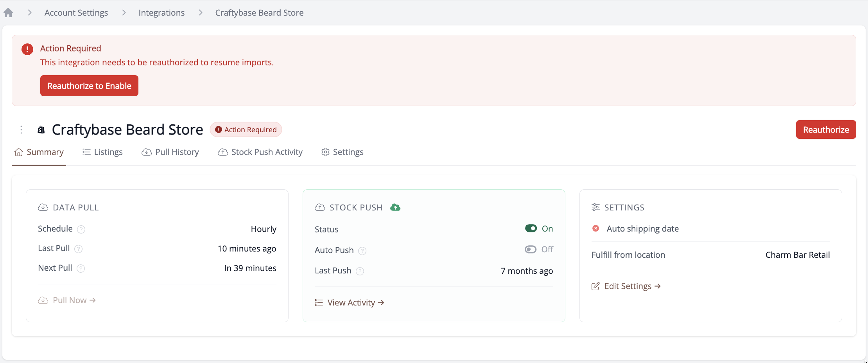Open the Settings tab
The image size is (868, 363).
tap(342, 152)
